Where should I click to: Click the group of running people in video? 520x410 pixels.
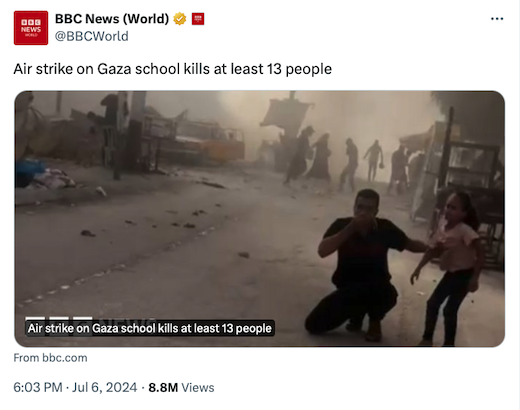coord(348,162)
